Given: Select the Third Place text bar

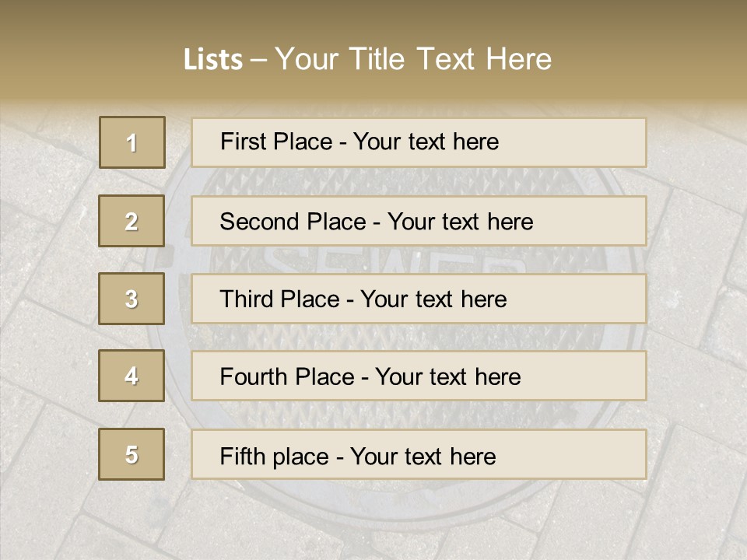Looking at the screenshot, I should pyautogui.click(x=419, y=299).
